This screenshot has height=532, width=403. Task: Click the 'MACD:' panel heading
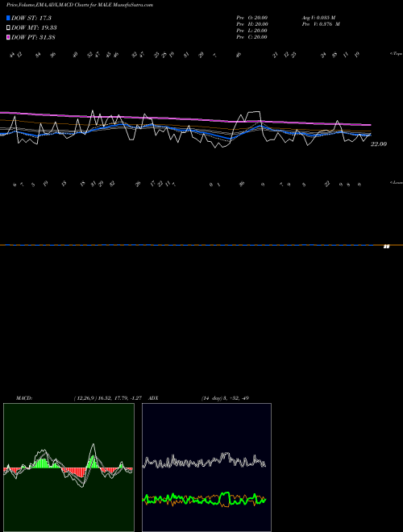24,398
